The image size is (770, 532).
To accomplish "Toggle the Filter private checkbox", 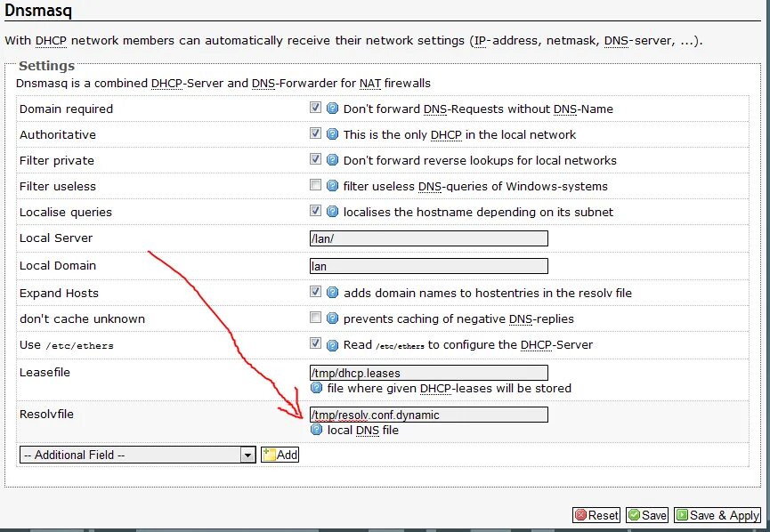I will pos(315,158).
